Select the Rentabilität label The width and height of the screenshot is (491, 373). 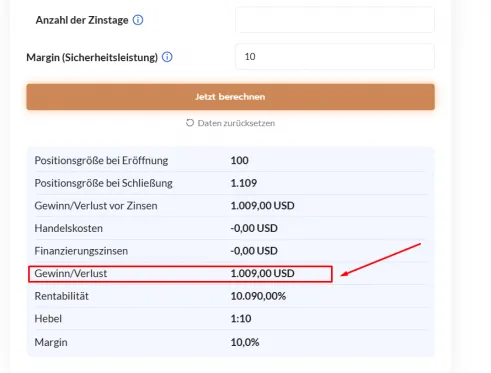62,296
